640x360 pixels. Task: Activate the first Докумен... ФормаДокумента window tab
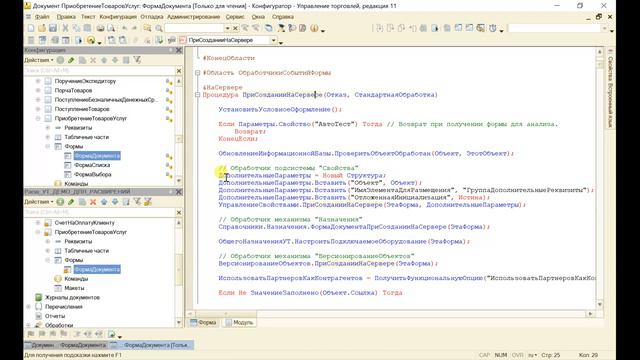coord(66,345)
